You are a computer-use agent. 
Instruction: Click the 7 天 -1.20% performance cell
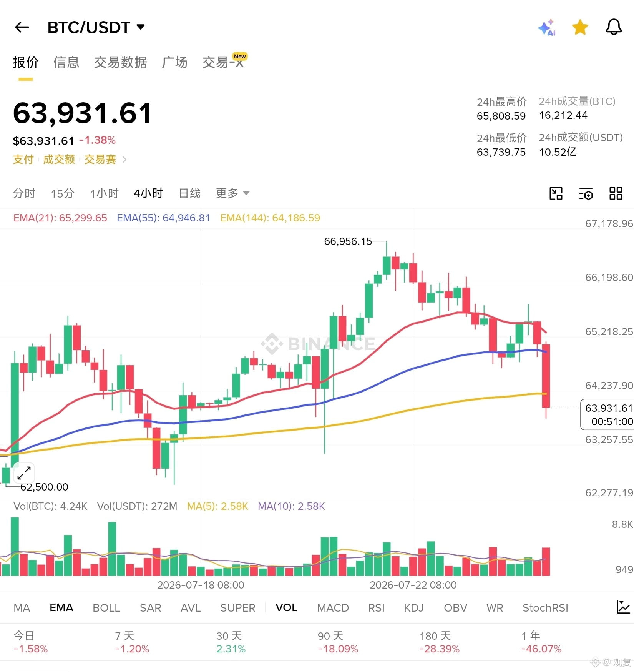click(132, 642)
